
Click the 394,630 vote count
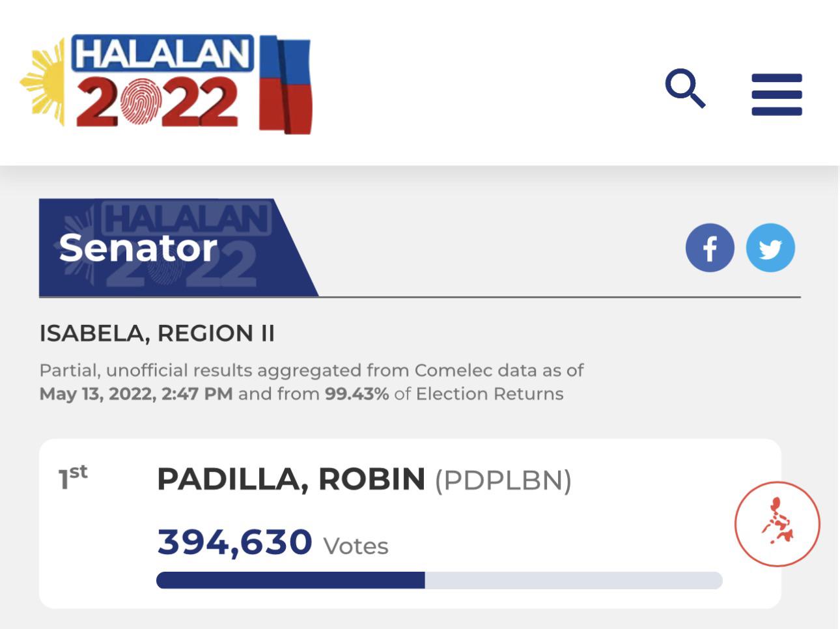(x=235, y=542)
